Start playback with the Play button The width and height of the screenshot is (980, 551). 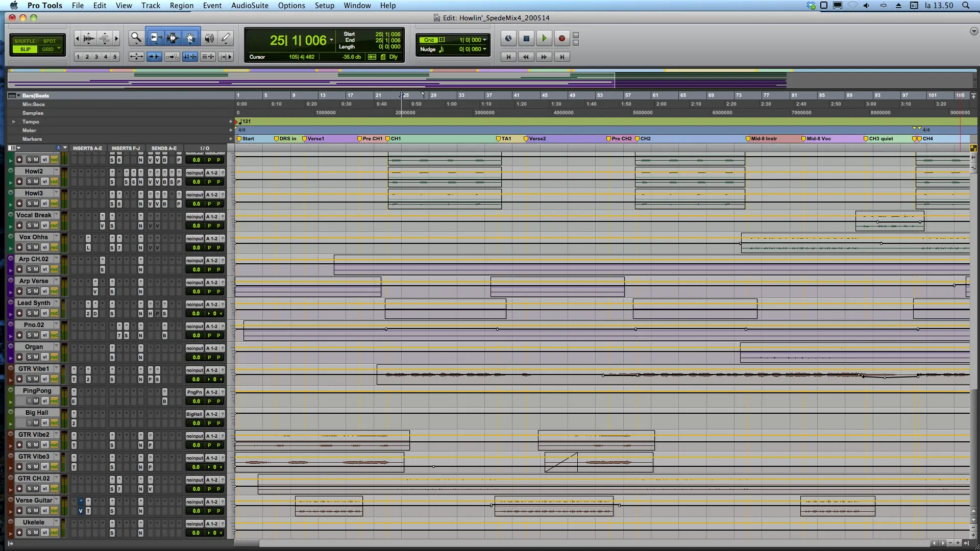tap(544, 38)
